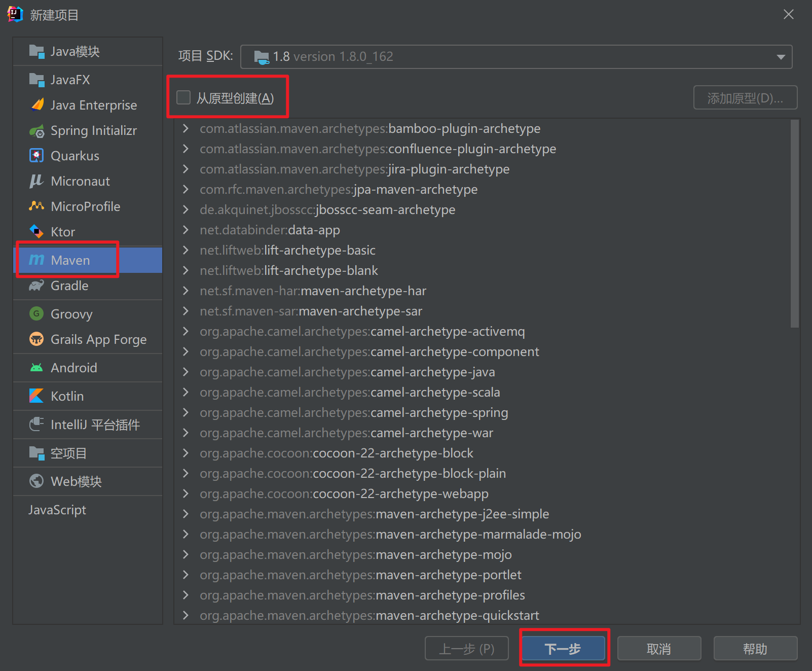Select JavaScript project category
This screenshot has width=812, height=671.
[88, 510]
